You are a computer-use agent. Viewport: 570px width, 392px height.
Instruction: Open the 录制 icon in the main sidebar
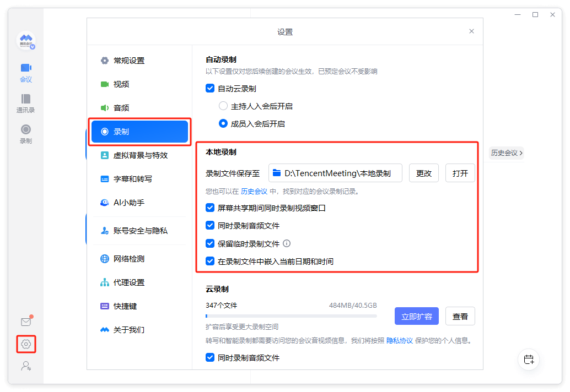26,134
